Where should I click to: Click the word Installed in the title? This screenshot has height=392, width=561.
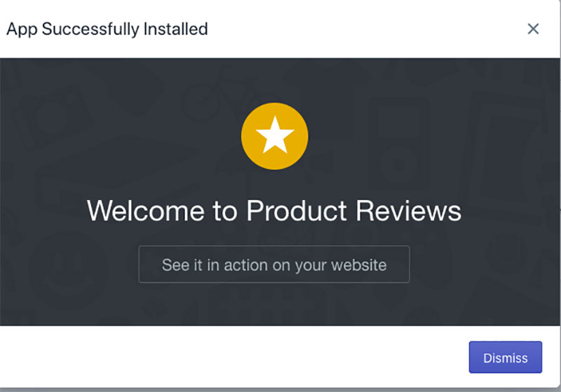pos(175,29)
